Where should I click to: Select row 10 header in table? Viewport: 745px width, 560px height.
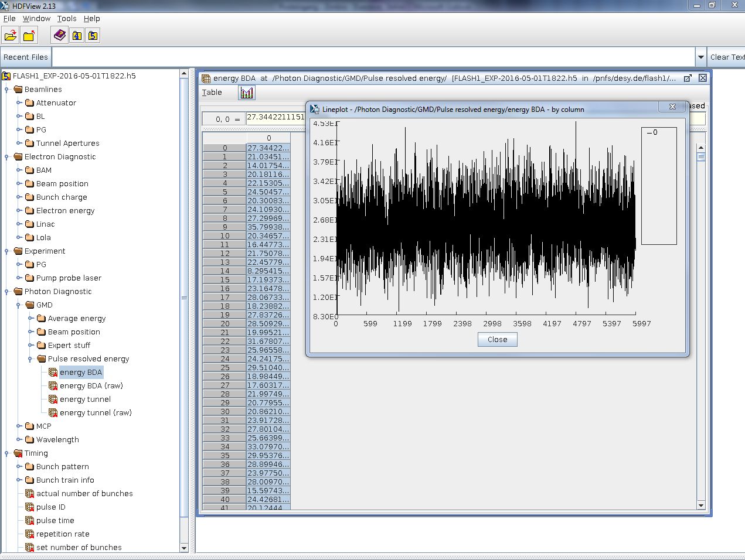[224, 235]
